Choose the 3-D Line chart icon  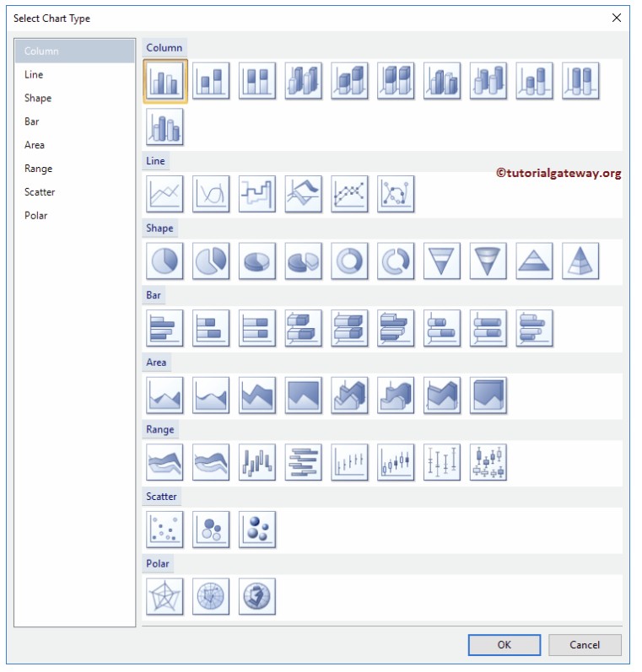pyautogui.click(x=304, y=194)
